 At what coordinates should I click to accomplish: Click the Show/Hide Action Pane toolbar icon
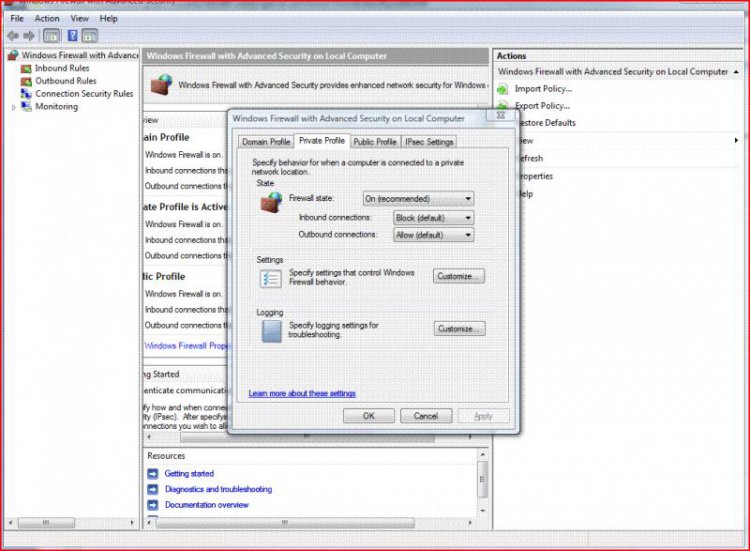point(90,36)
